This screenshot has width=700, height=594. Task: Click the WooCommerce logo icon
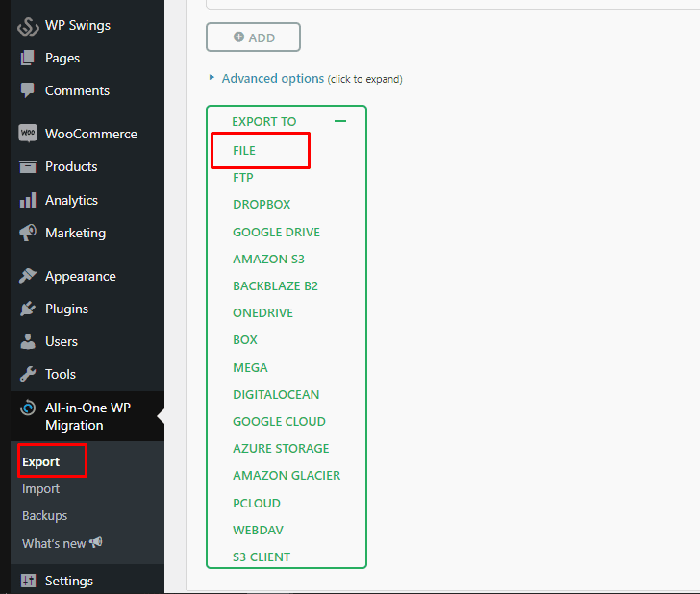click(x=28, y=134)
